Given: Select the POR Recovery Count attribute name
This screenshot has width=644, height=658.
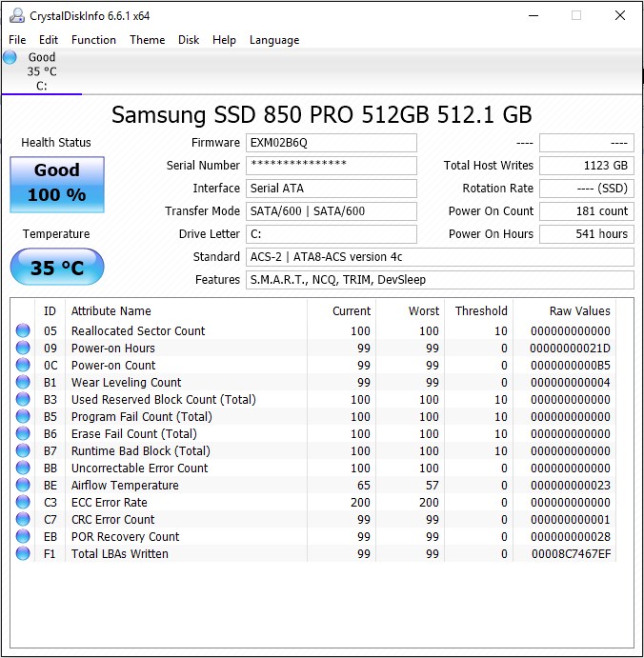Looking at the screenshot, I should [125, 536].
